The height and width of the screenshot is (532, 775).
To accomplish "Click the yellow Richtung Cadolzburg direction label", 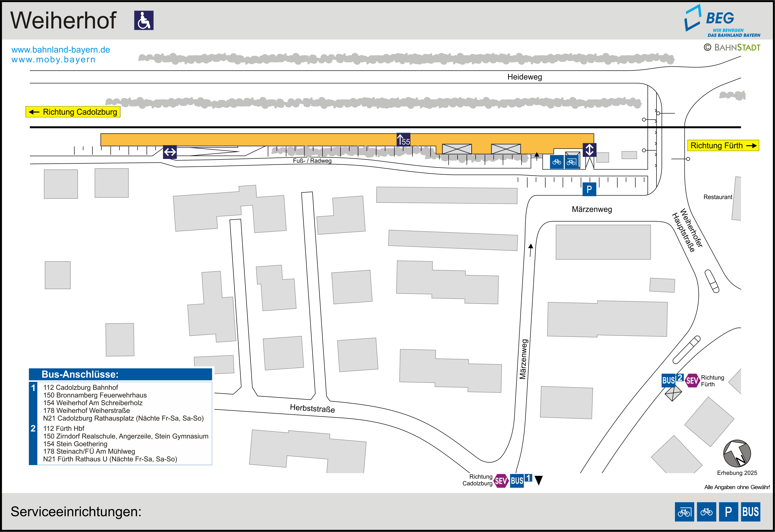I will [73, 112].
